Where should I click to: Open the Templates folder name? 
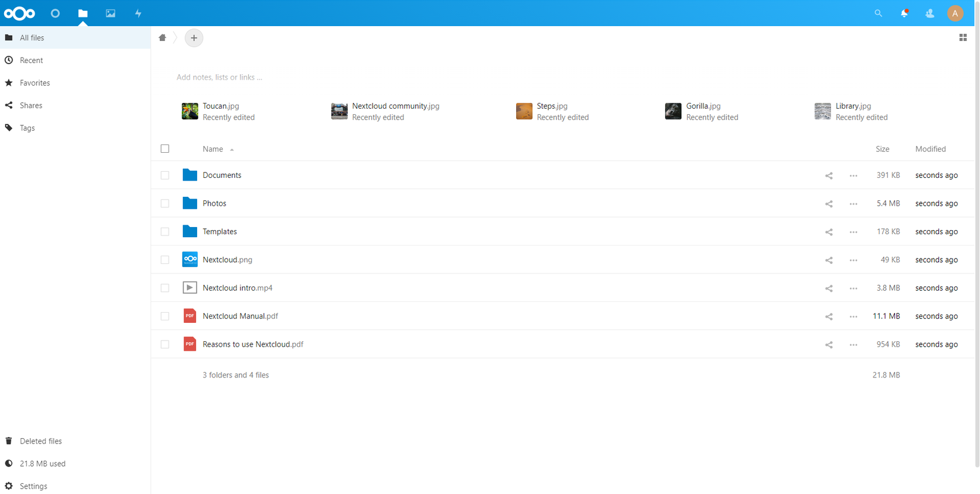tap(220, 232)
